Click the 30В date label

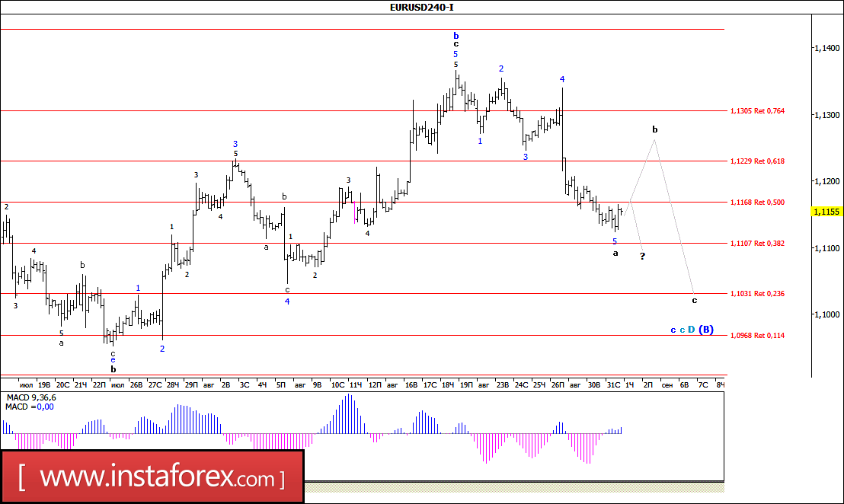(x=593, y=385)
